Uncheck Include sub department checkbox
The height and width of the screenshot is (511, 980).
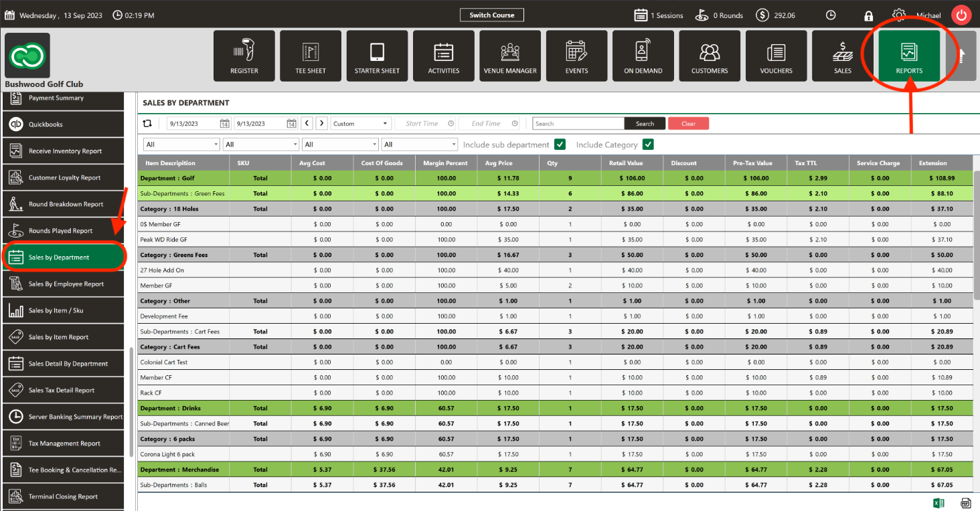(x=560, y=144)
